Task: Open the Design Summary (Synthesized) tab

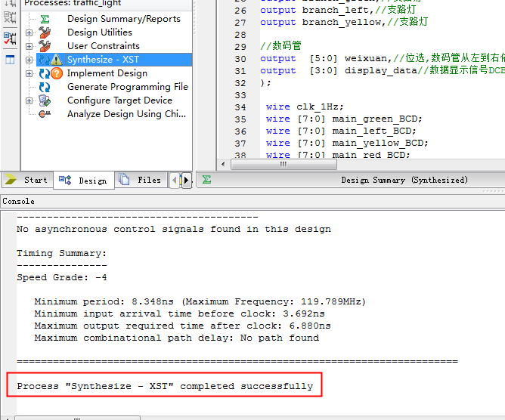Action: [404, 180]
